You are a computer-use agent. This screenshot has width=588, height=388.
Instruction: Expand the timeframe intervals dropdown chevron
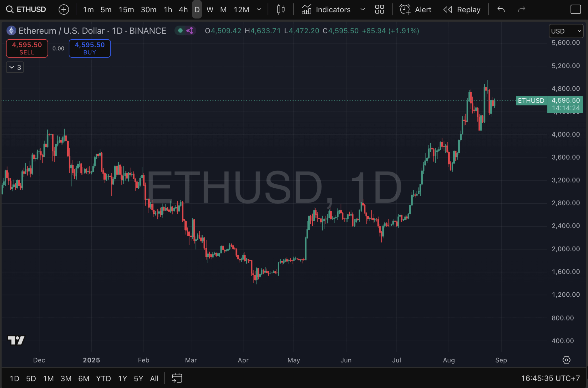pyautogui.click(x=259, y=9)
